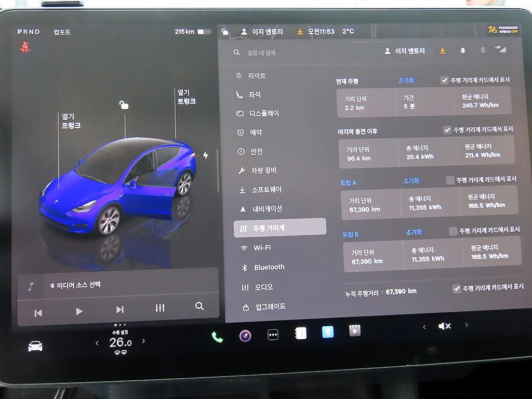This screenshot has height=399, width=532.
Task: Open notifications with the bell icon
Action: (x=462, y=51)
